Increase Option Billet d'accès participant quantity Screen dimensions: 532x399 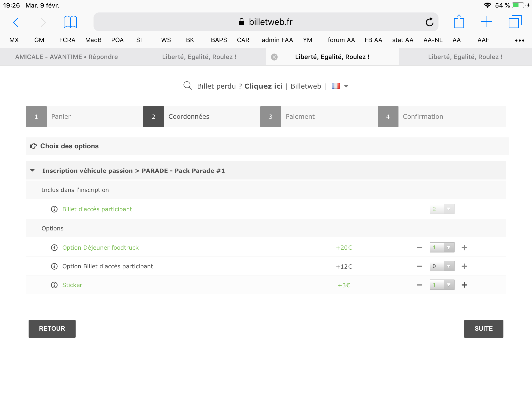464,267
